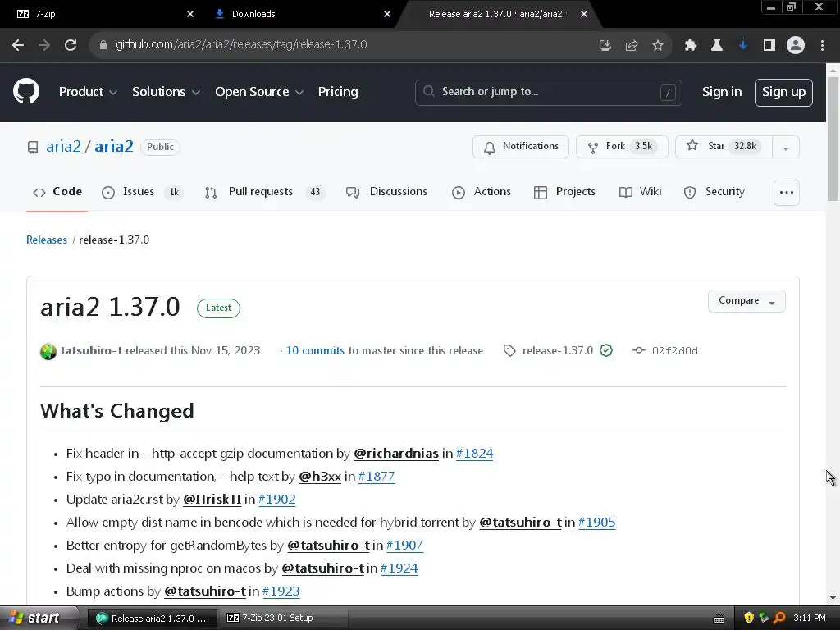840x630 pixels.
Task: Open the Pull requests tab
Action: pos(265,192)
